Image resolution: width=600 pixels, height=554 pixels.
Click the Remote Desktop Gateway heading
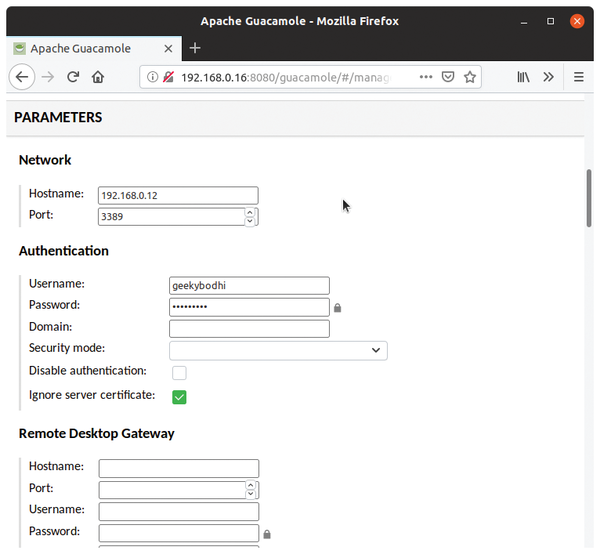tap(96, 433)
